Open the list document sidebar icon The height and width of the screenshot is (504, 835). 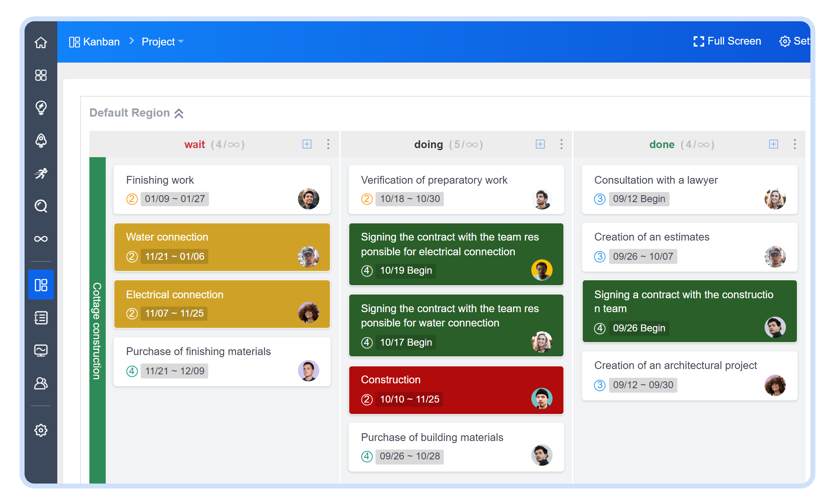click(41, 318)
